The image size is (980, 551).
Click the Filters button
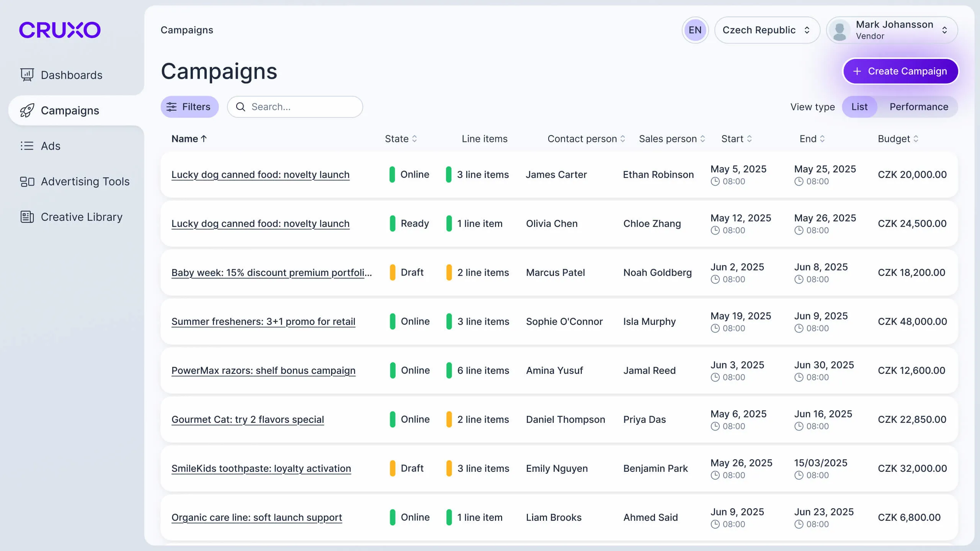189,107
